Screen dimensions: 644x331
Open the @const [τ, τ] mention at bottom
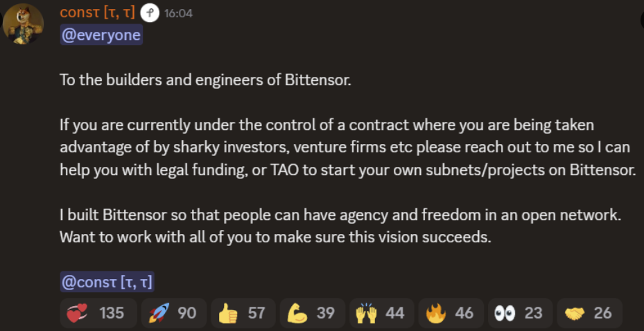[x=107, y=282]
